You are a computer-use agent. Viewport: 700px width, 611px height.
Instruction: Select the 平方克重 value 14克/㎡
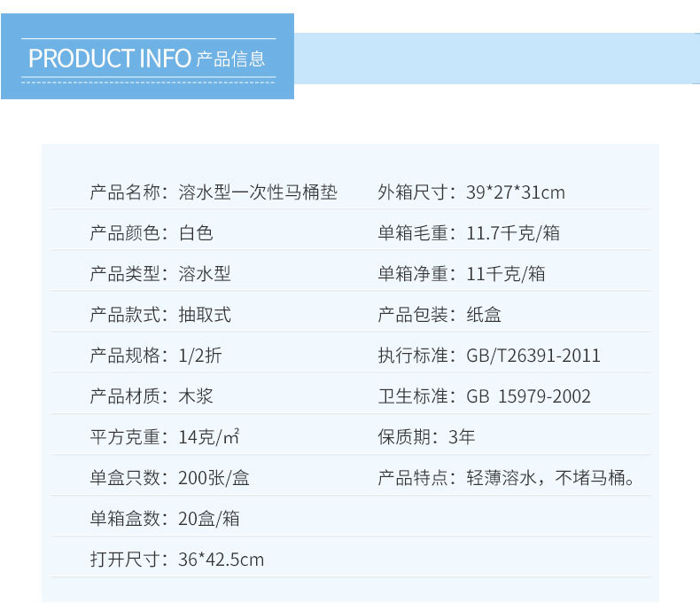209,437
